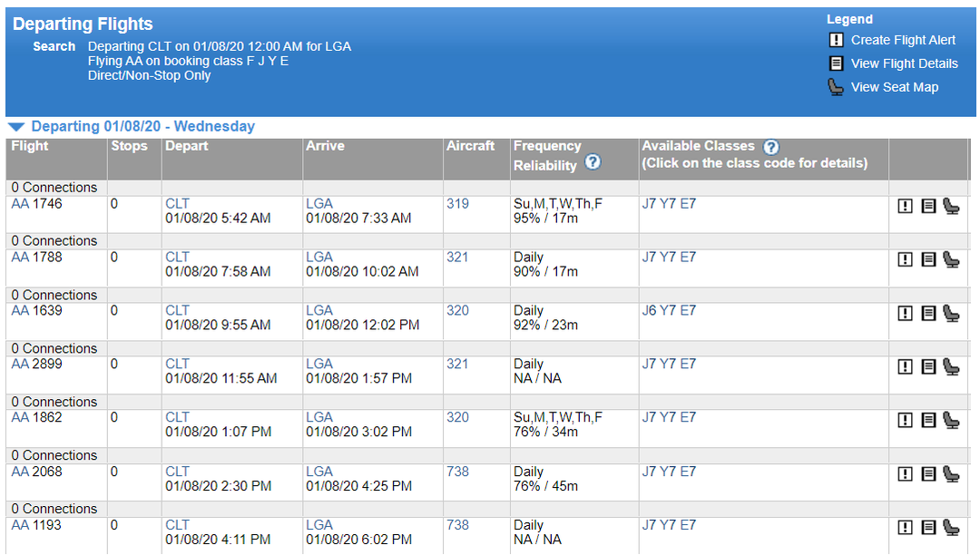View seat map for flight AA 1193
Viewport: 980px width, 555px height.
click(951, 527)
